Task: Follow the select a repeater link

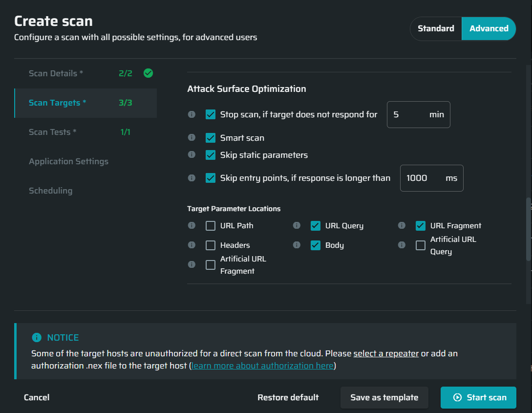Action: (x=386, y=353)
